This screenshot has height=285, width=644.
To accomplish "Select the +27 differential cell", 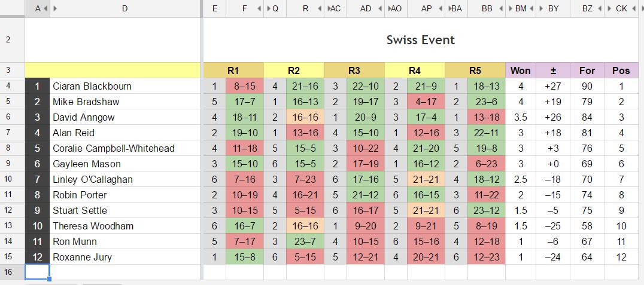I will click(552, 86).
